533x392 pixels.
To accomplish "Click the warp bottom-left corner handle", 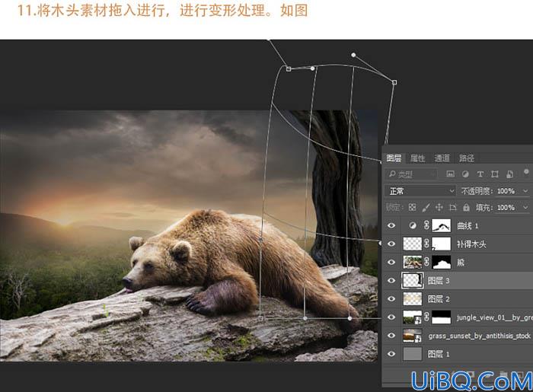I will [260, 318].
